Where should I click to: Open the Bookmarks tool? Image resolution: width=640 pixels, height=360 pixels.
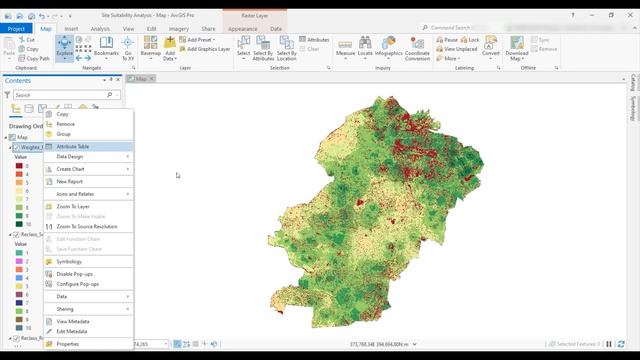click(x=106, y=48)
